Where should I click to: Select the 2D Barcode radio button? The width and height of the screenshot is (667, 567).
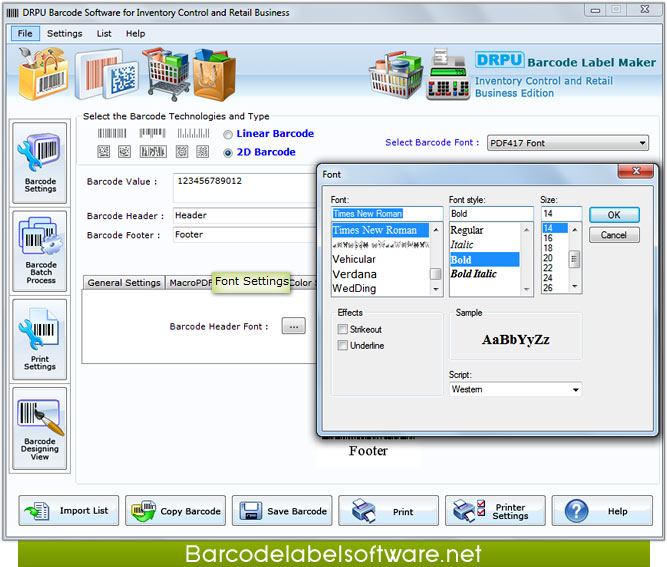(228, 153)
